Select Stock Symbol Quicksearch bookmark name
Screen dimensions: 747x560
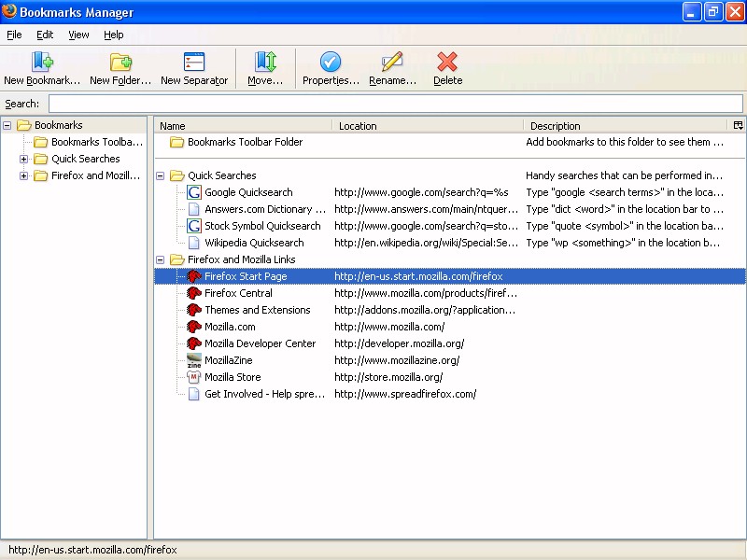pyautogui.click(x=262, y=226)
